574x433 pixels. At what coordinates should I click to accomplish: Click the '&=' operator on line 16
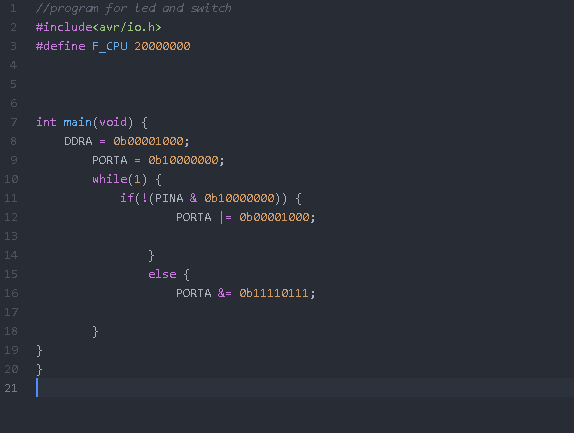click(x=225, y=293)
